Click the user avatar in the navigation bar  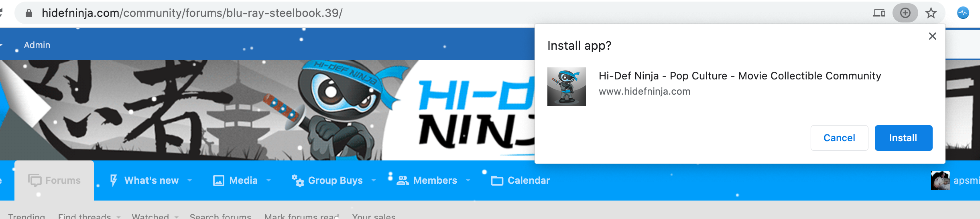tap(940, 180)
